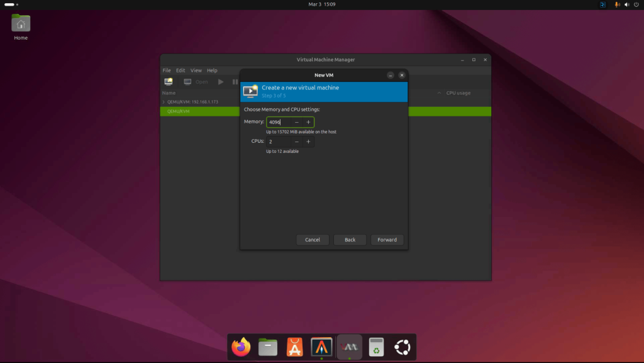644x363 pixels.
Task: Power on the selected virtual machine
Action: click(220, 81)
